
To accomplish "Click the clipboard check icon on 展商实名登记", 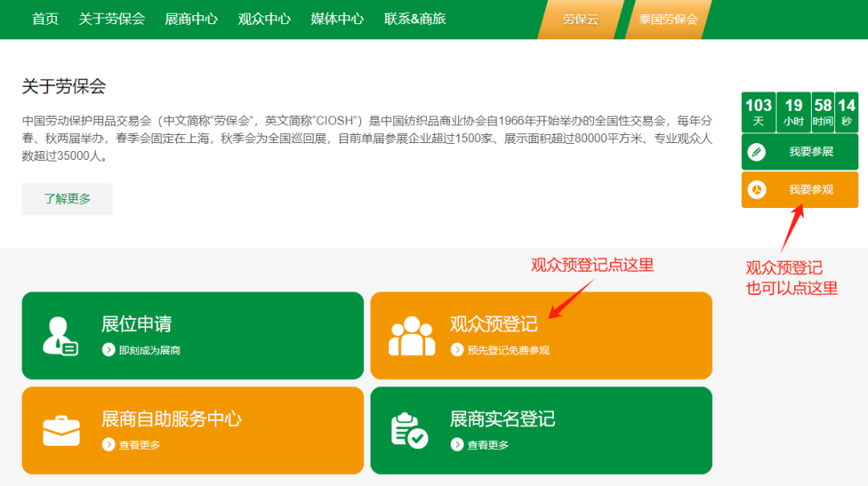I will coord(409,431).
